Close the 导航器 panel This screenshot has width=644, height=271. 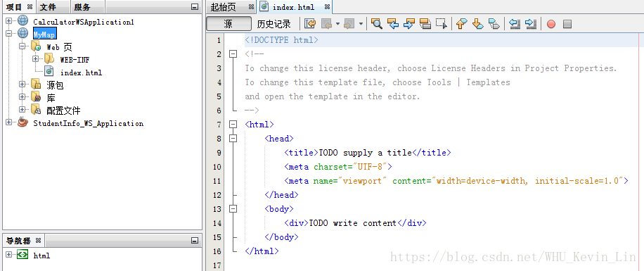pyautogui.click(x=38, y=240)
